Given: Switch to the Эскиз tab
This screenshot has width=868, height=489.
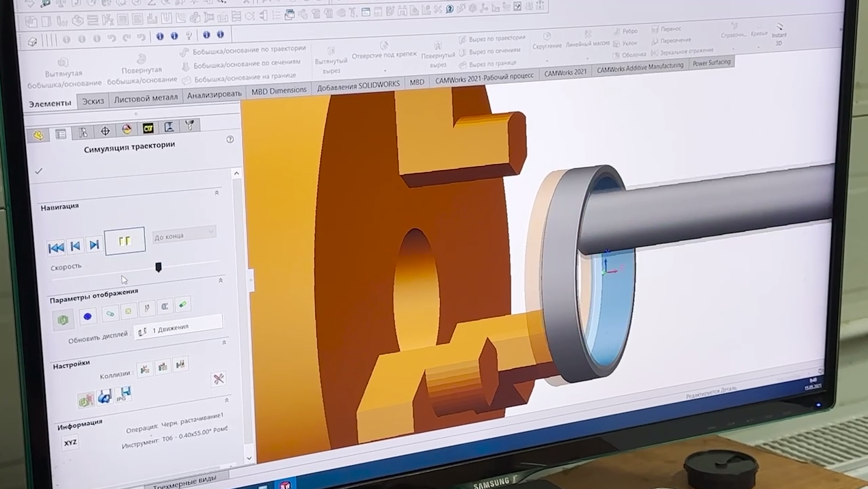Looking at the screenshot, I should 92,100.
